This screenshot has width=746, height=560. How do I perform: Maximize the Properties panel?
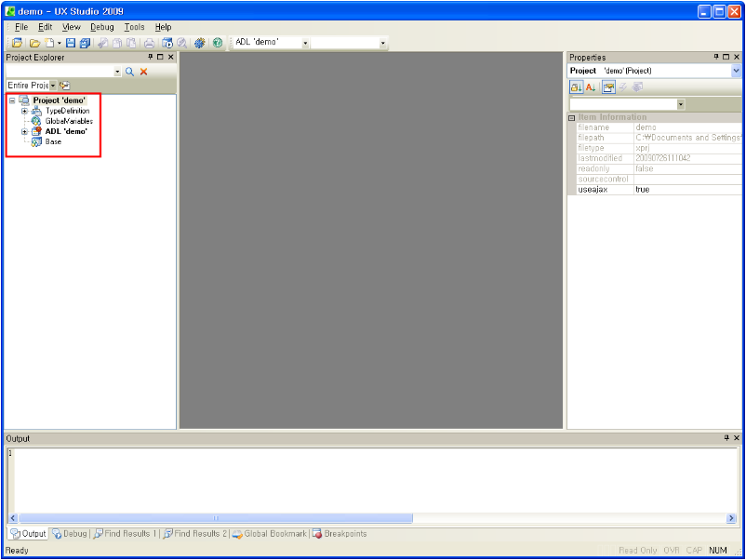[x=726, y=57]
